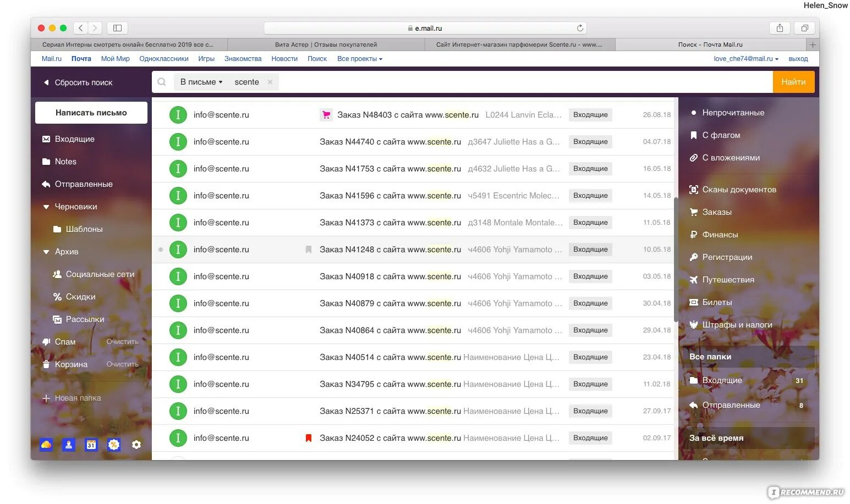Click 'Написать письмо' compose button
Image resolution: width=850 pixels, height=504 pixels.
(91, 113)
